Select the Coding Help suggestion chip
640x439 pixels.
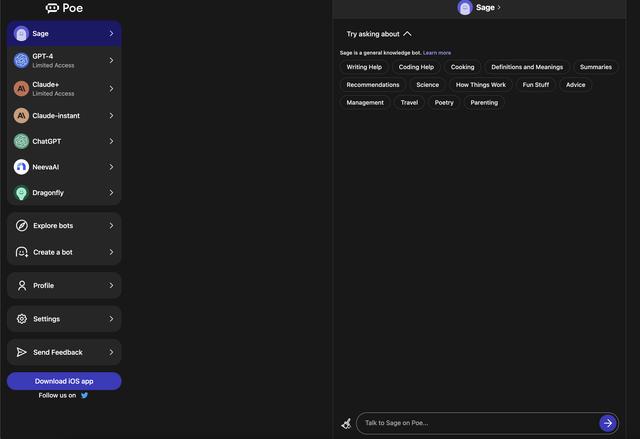coord(416,67)
